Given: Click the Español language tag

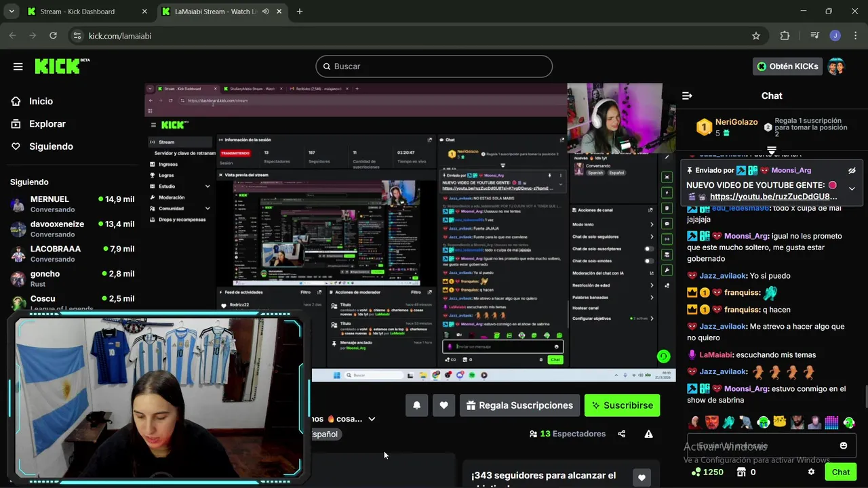Looking at the screenshot, I should point(325,434).
